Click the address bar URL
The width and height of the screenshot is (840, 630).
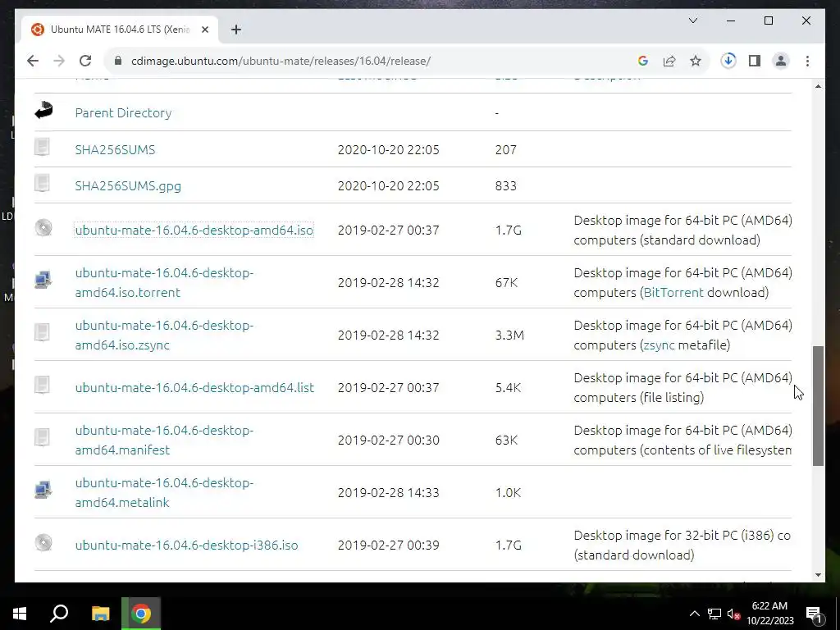pos(281,61)
